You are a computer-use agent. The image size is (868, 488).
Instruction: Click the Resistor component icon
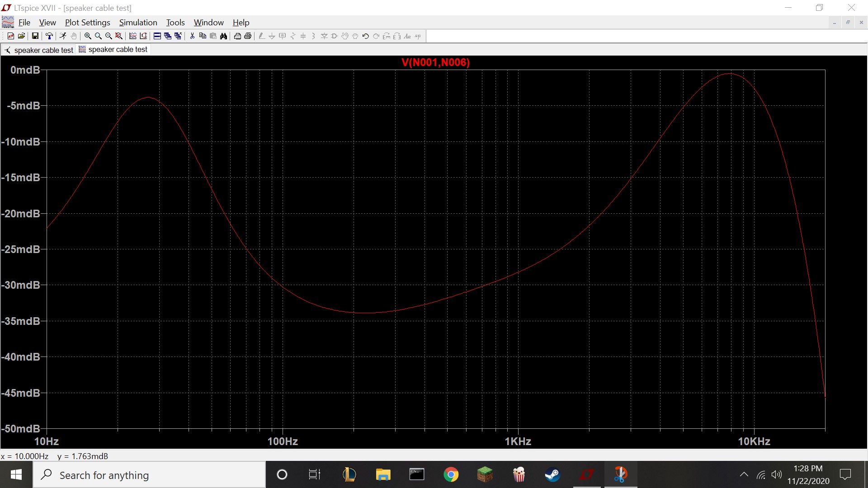292,36
